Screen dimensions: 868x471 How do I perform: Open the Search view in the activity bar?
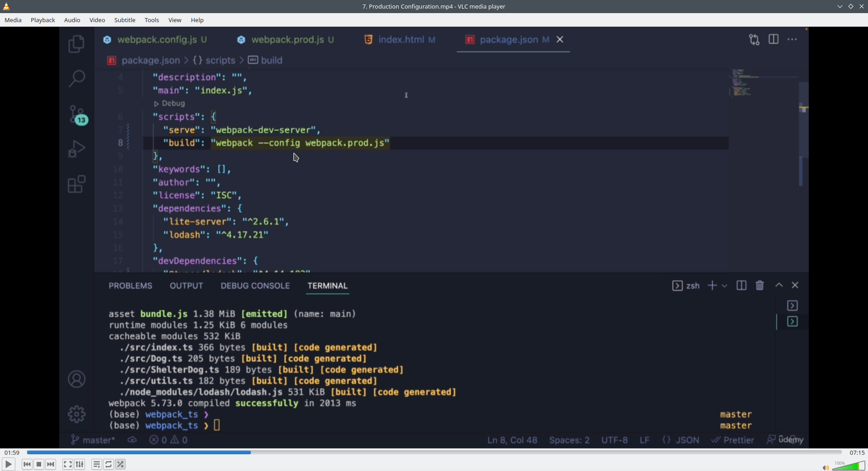click(76, 79)
